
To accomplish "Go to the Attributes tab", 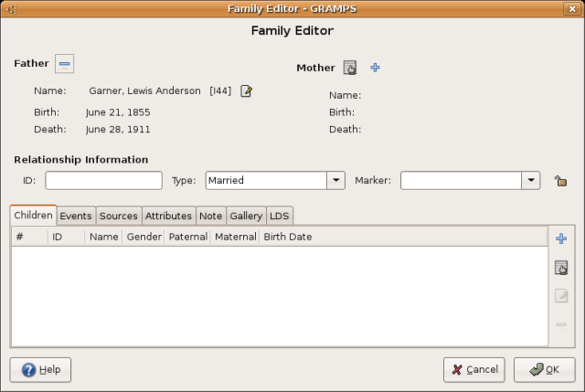I will click(168, 216).
